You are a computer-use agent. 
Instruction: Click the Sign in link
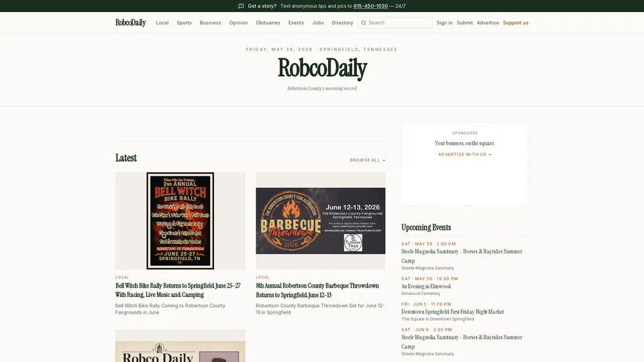pyautogui.click(x=444, y=23)
